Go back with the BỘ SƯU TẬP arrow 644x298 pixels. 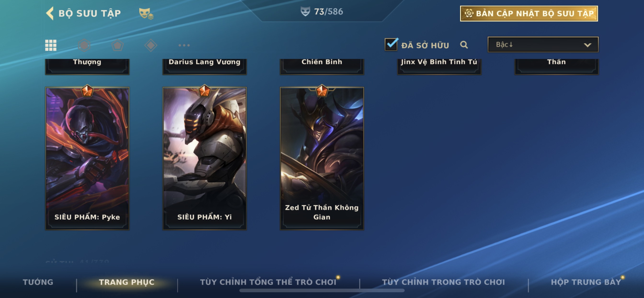50,13
